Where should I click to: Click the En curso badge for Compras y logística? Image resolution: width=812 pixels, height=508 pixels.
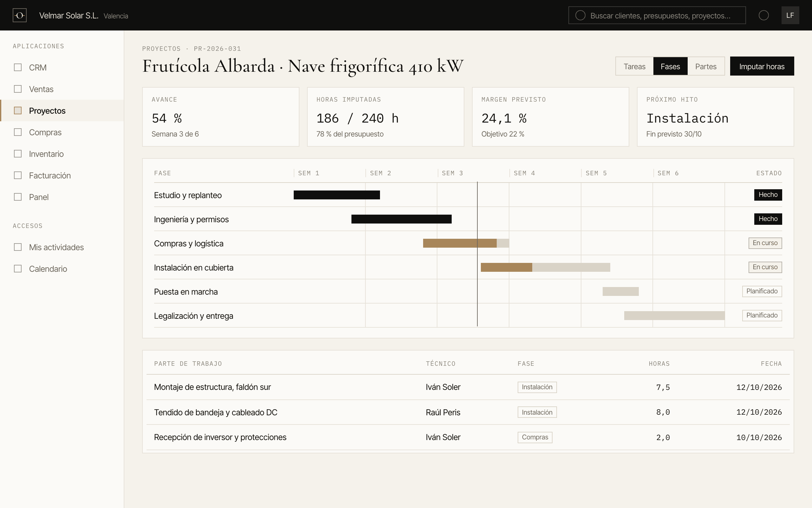tap(765, 243)
